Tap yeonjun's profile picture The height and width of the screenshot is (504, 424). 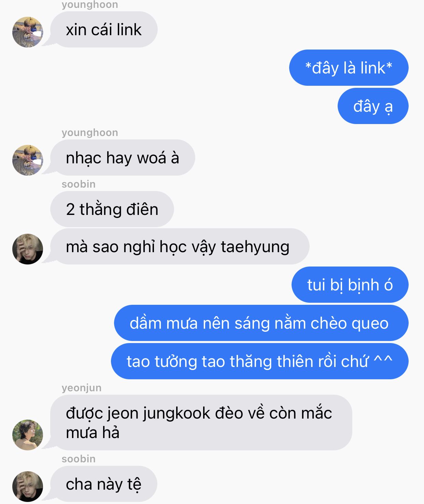(x=28, y=435)
